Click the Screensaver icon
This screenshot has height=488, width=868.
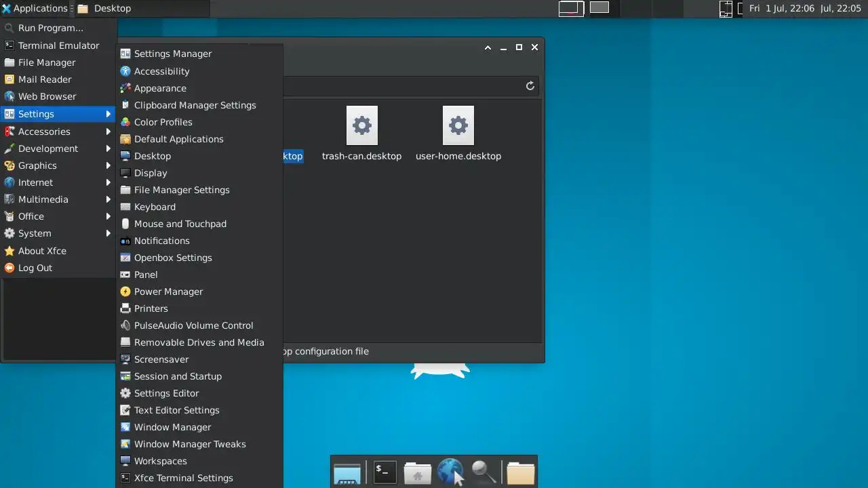[125, 359]
